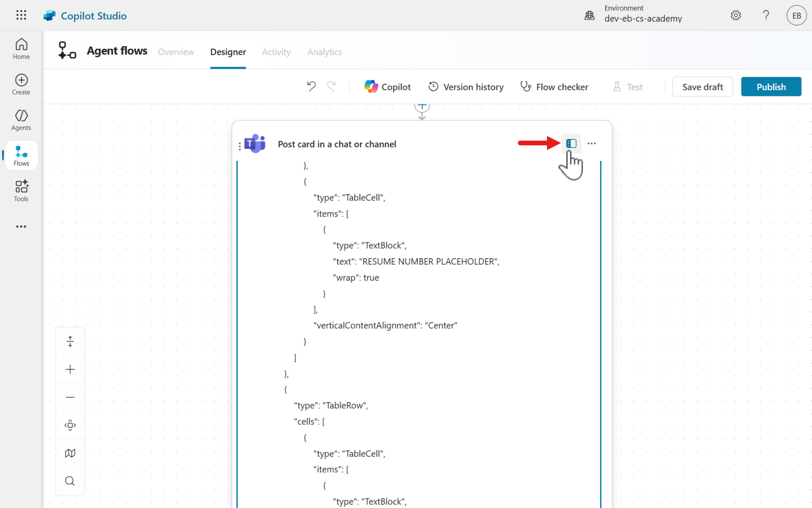Open the app launcher waffle icon
The height and width of the screenshot is (508, 812).
21,16
